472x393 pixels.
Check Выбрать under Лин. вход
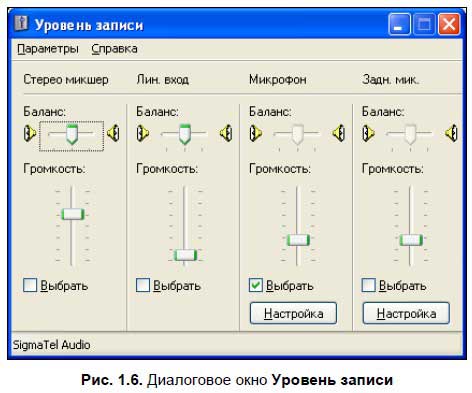[143, 285]
